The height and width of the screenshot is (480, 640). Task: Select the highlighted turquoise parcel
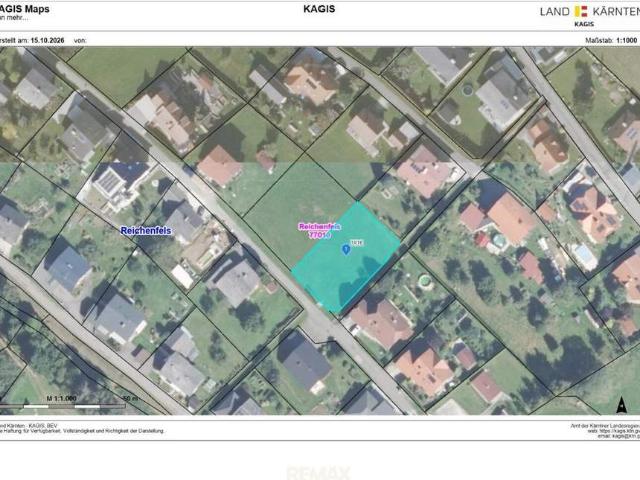click(345, 258)
